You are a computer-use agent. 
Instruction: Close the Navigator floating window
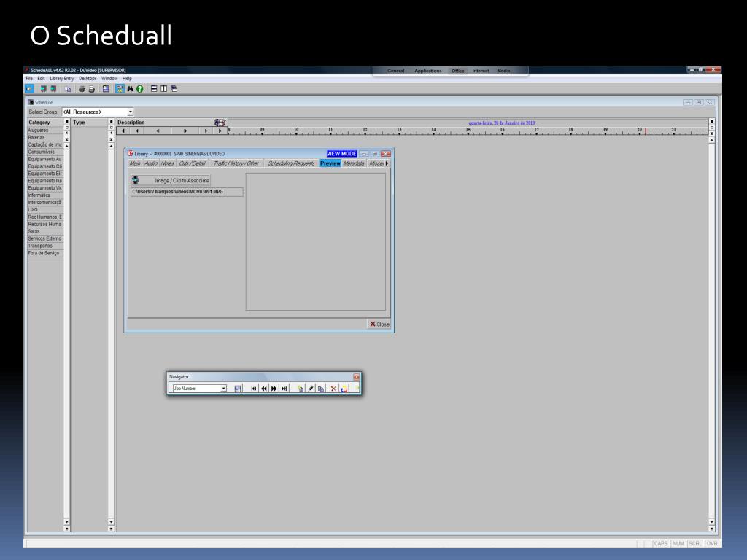click(356, 377)
